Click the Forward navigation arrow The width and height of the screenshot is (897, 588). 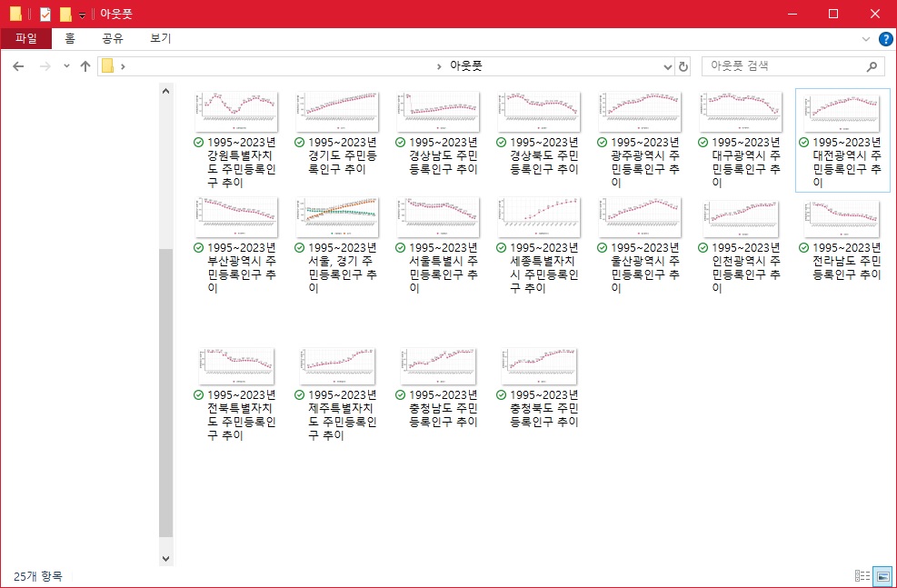(x=45, y=66)
